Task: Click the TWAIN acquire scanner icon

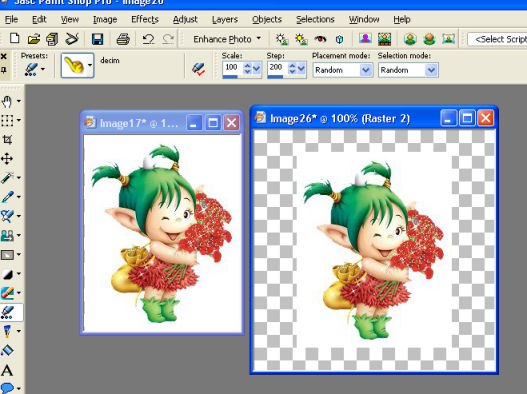Action: (72, 39)
